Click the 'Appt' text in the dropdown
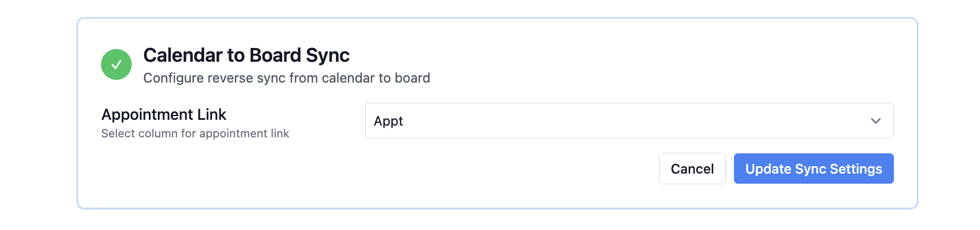The image size is (980, 230). pyautogui.click(x=388, y=121)
